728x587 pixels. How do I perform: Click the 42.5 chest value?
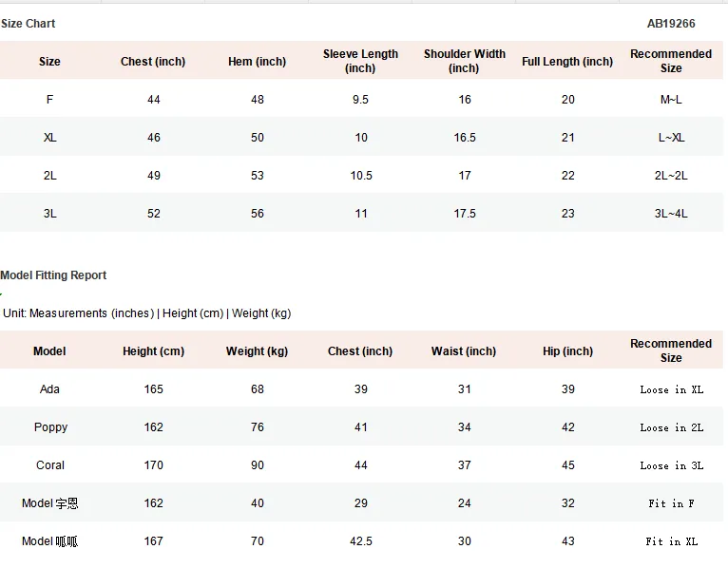pyautogui.click(x=361, y=541)
